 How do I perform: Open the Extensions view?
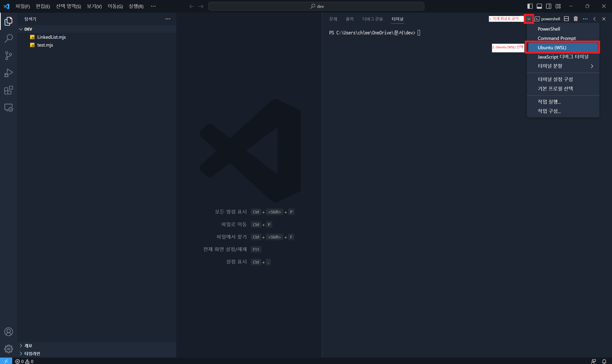point(9,90)
